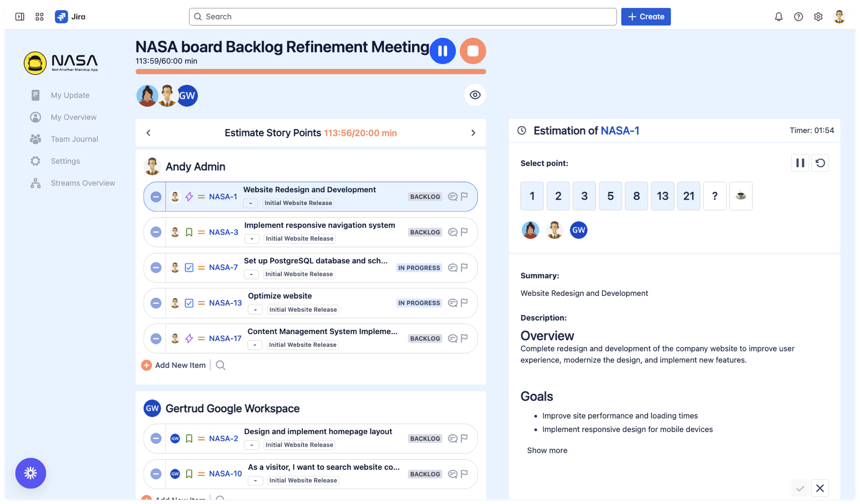
Task: Flag the NASA-1 issue
Action: coord(464,197)
